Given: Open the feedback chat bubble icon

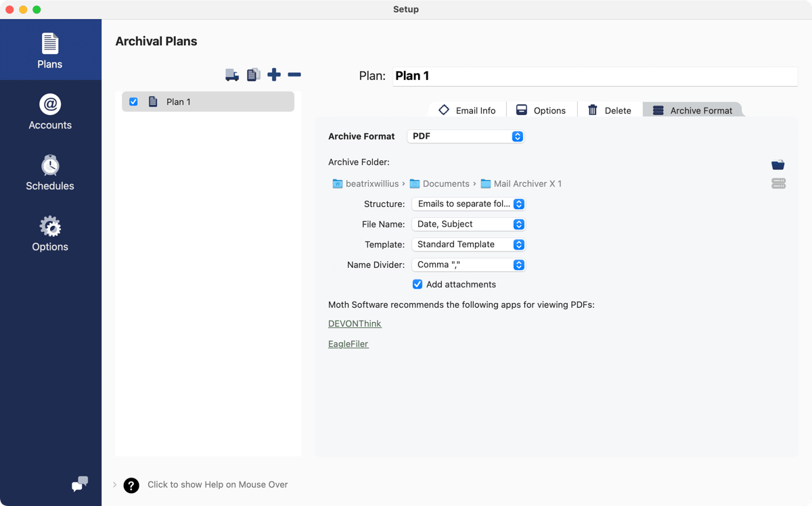Looking at the screenshot, I should (x=79, y=484).
